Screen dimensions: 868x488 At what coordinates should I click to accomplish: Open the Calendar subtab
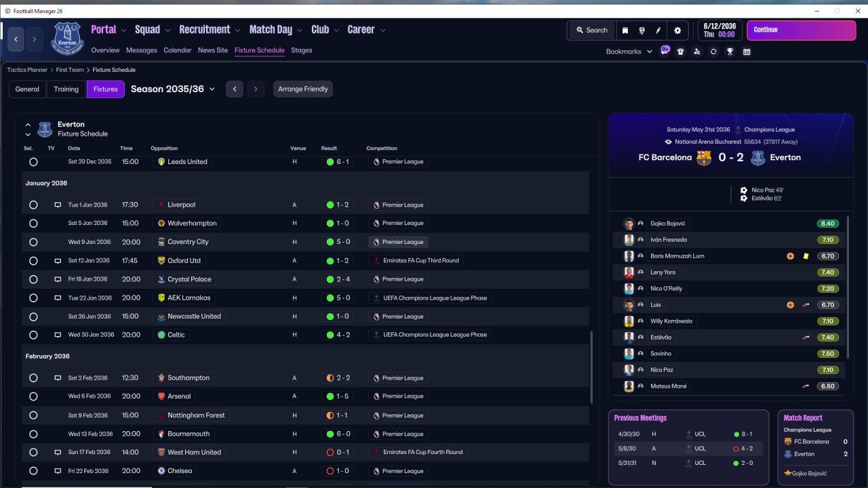tap(178, 50)
